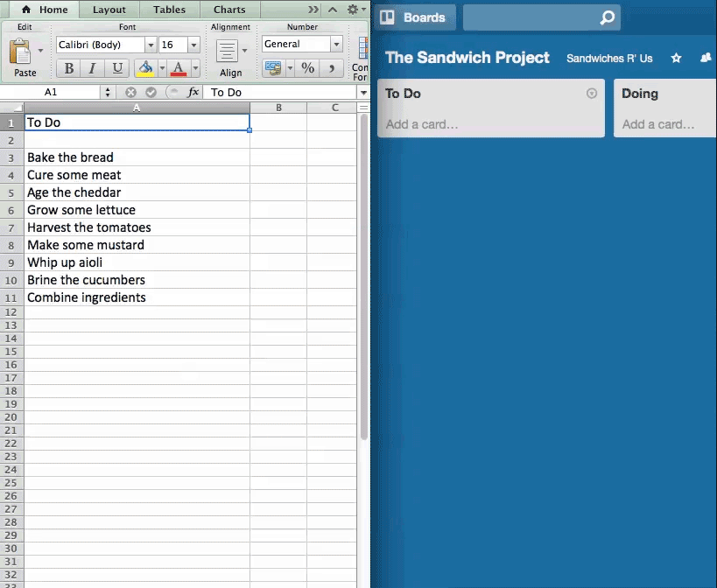Image resolution: width=717 pixels, height=588 pixels.
Task: Select cell Bake the bread
Action: pyautogui.click(x=137, y=157)
